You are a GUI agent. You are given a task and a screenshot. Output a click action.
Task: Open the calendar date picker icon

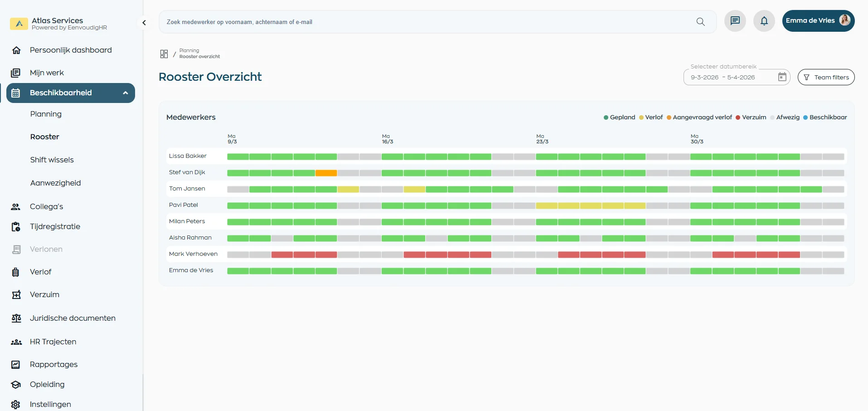point(782,77)
